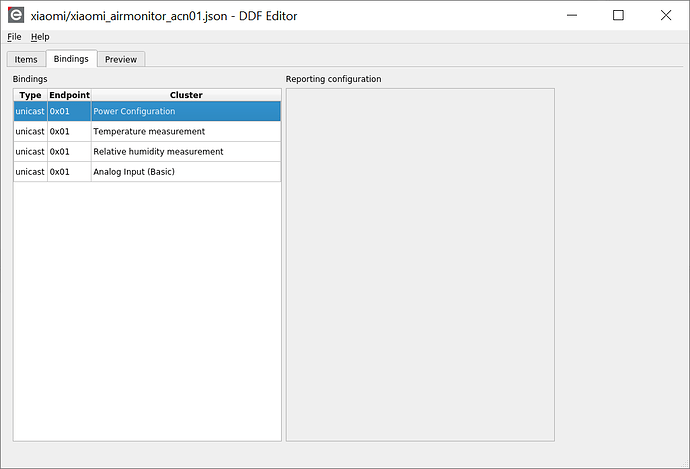Click the Cluster column header

186,95
